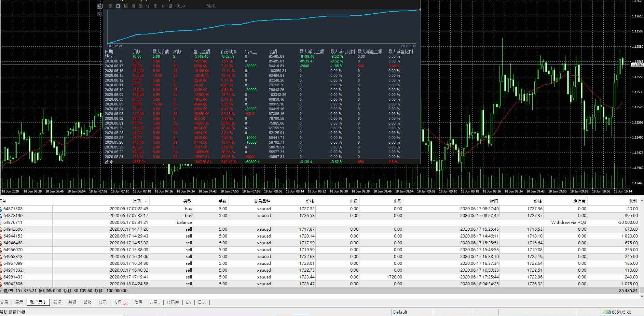Select order number 64872190
The width and height of the screenshot is (644, 316).
(13, 216)
